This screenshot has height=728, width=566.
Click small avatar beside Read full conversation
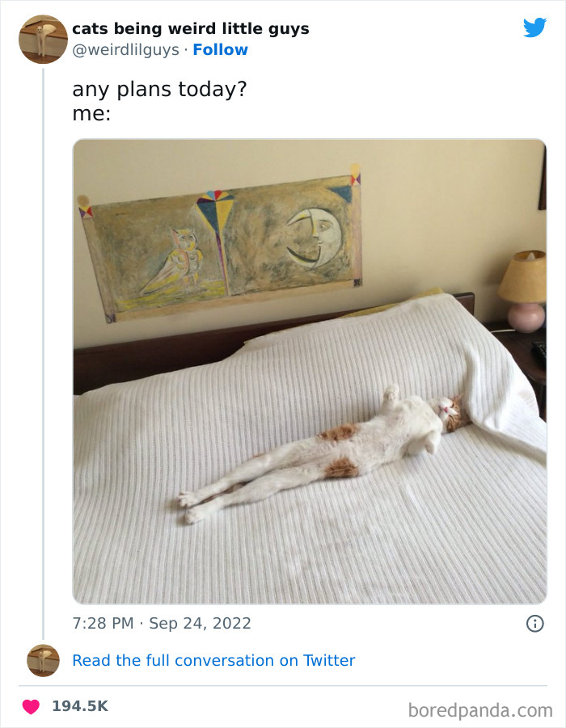coord(43,660)
